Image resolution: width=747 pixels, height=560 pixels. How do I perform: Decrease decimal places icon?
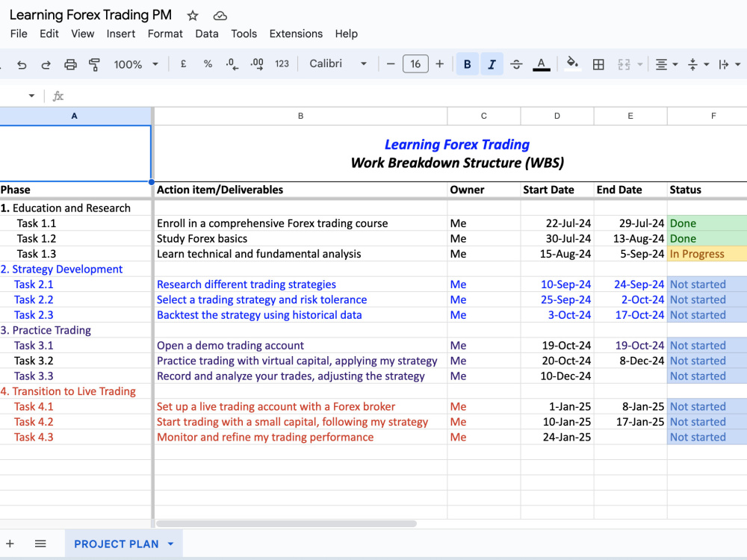pyautogui.click(x=232, y=63)
